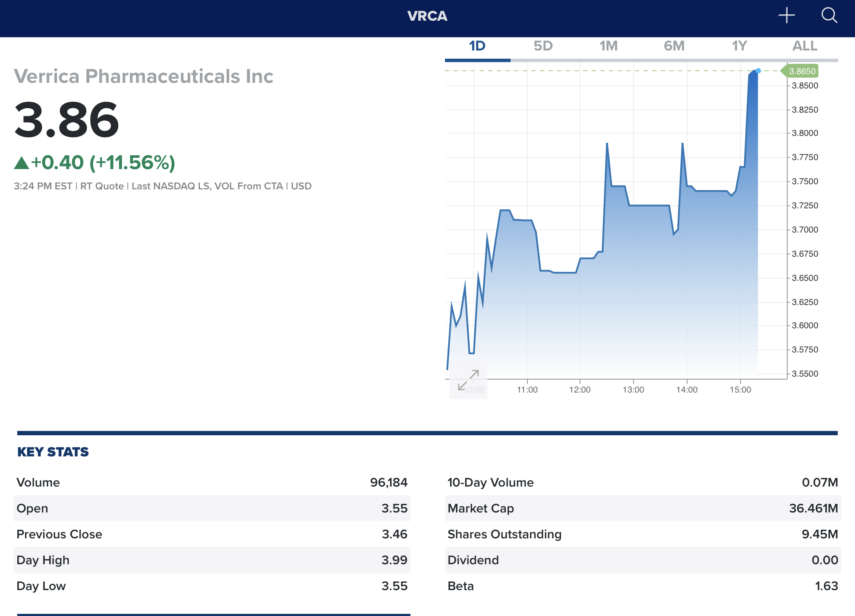Screen dimensions: 855x616
Task: Select the 1Y chart range
Action: (x=739, y=46)
